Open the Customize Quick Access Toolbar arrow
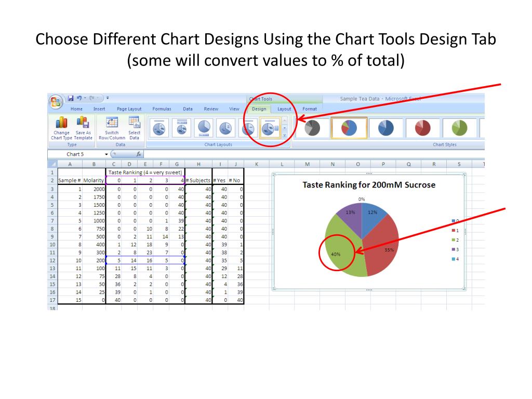Screen dimensions: 532x399 pyautogui.click(x=108, y=98)
